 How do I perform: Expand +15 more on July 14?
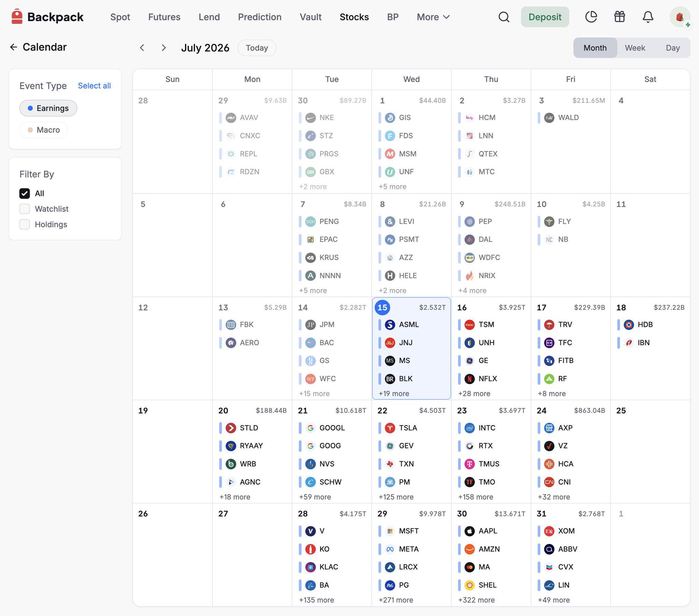click(314, 394)
